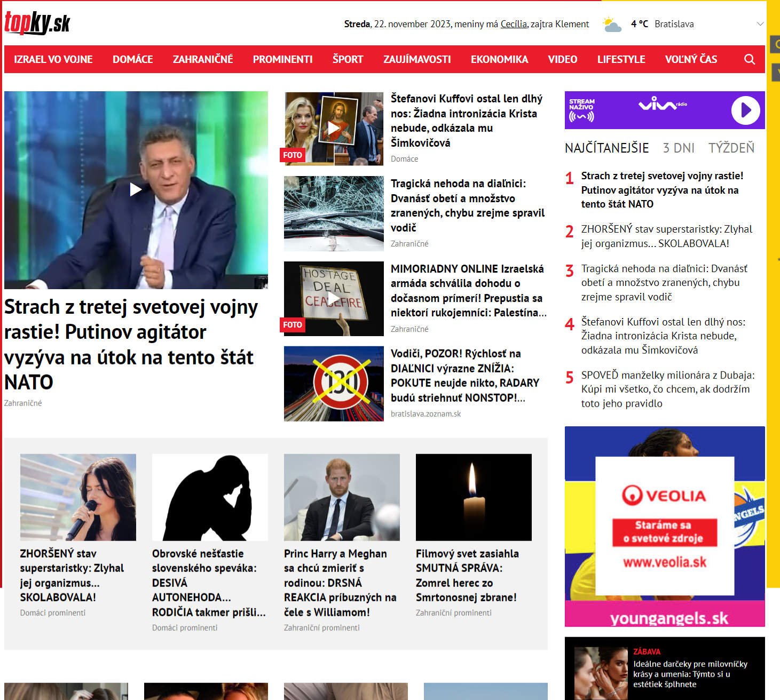Play the main headline video
This screenshot has height=700, width=780.
[136, 189]
